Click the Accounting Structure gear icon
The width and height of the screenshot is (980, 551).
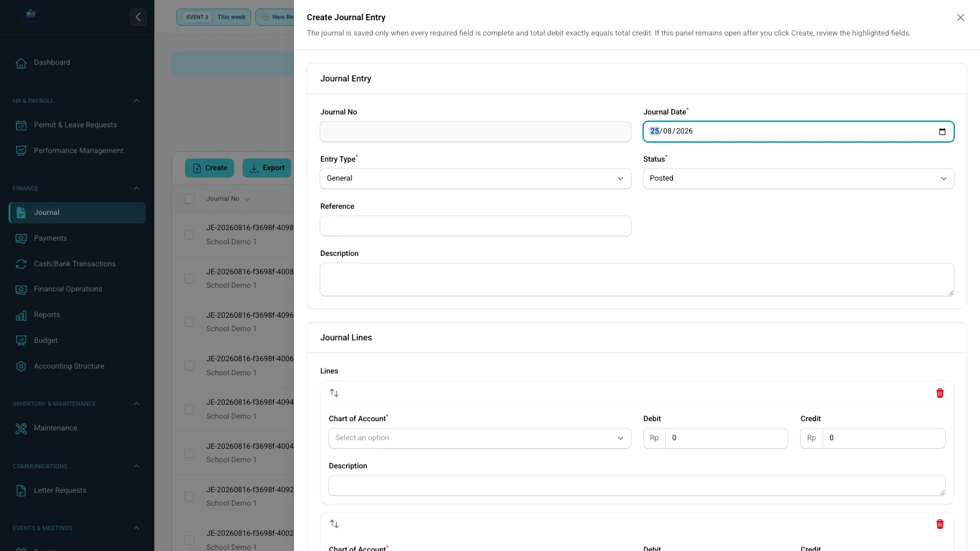point(21,366)
